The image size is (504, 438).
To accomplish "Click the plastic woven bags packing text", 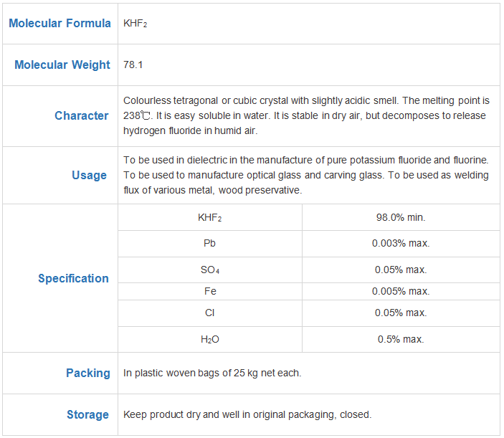I will point(212,373).
